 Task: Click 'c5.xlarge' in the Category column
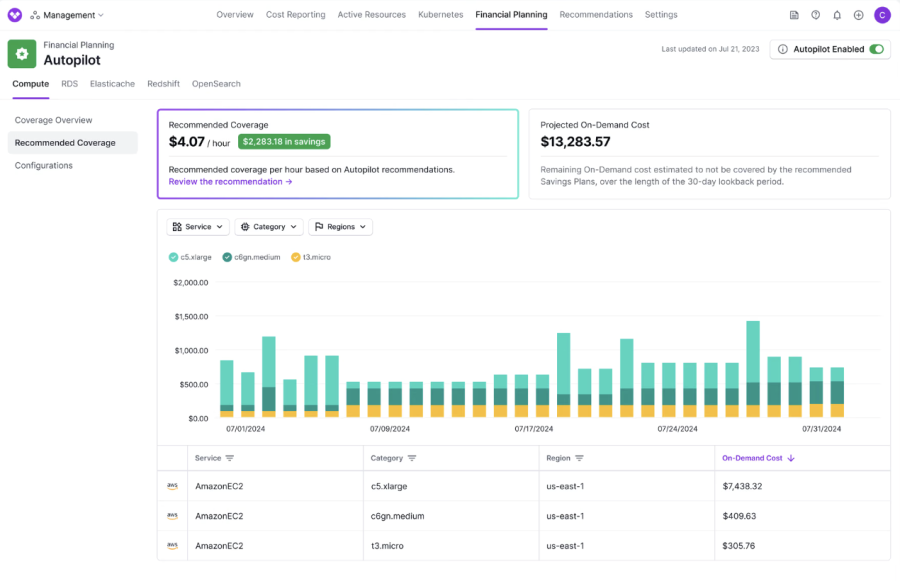coord(389,486)
